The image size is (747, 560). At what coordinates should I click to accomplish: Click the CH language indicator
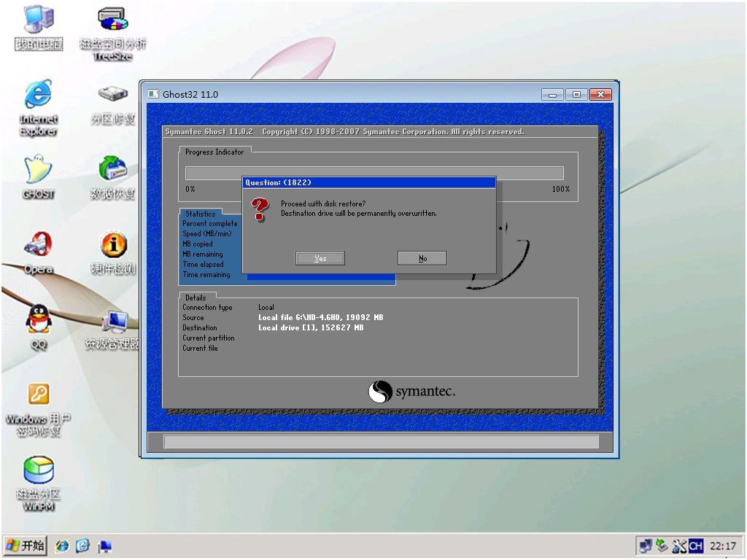click(695, 545)
